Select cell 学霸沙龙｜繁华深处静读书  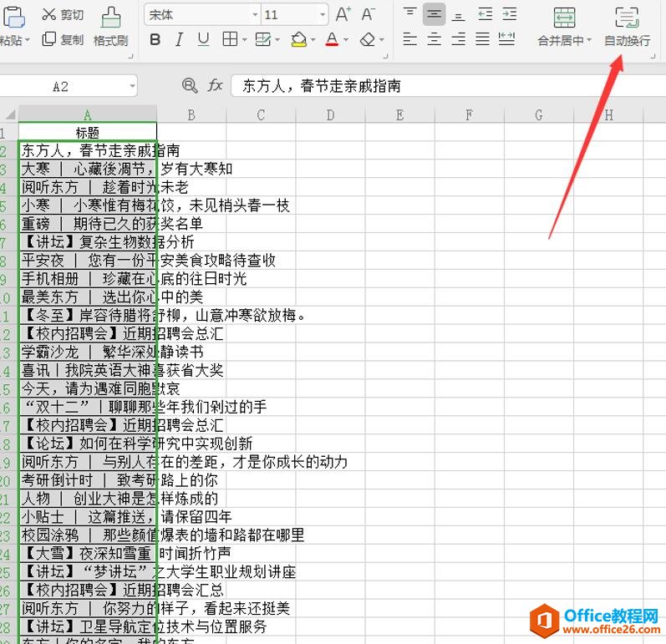click(x=88, y=352)
